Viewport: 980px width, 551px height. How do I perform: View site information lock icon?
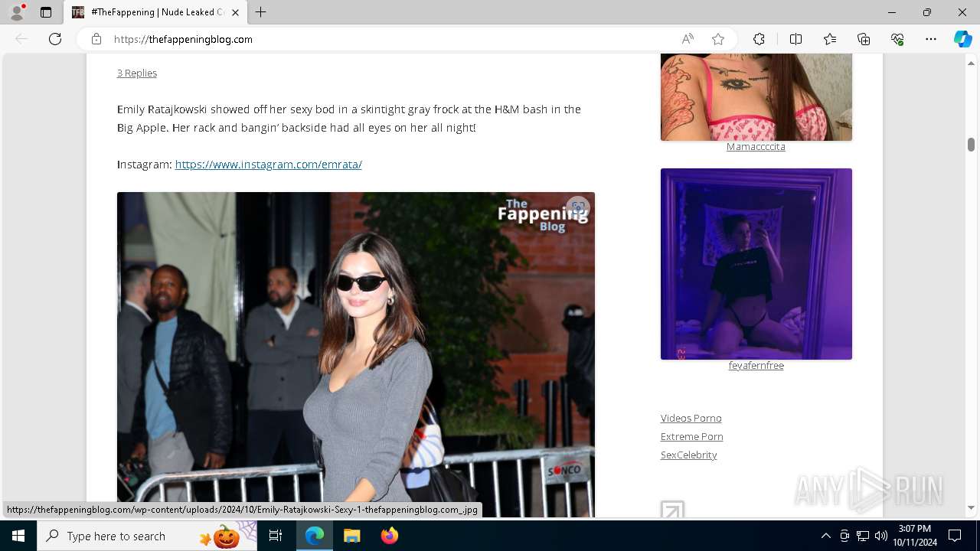[x=96, y=39]
